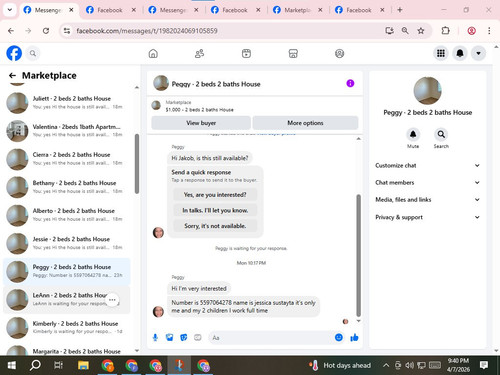The image size is (500, 375).
Task: Open the browser extensions puzzle icon
Action: pos(445,31)
